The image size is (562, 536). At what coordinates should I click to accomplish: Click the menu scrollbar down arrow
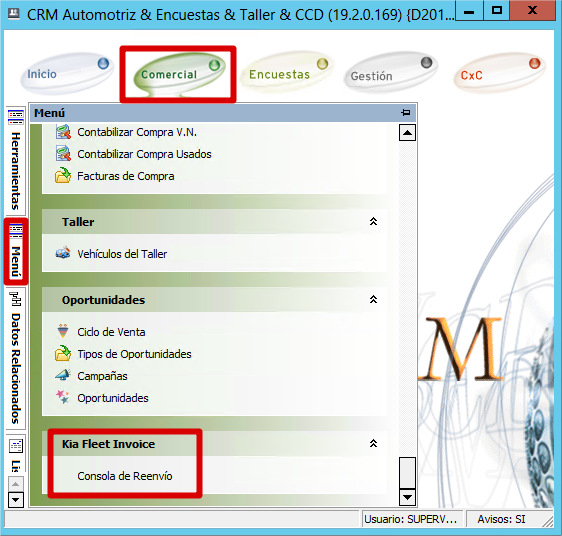pos(407,497)
